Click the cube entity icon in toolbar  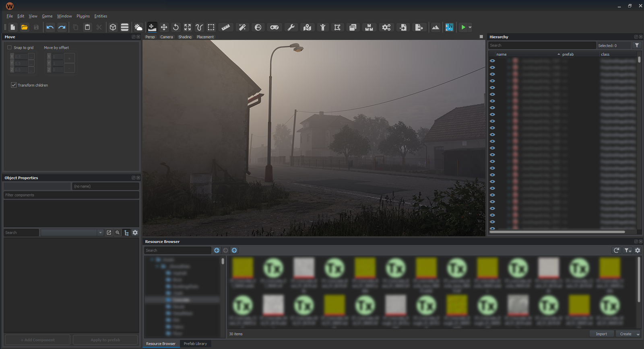[113, 27]
